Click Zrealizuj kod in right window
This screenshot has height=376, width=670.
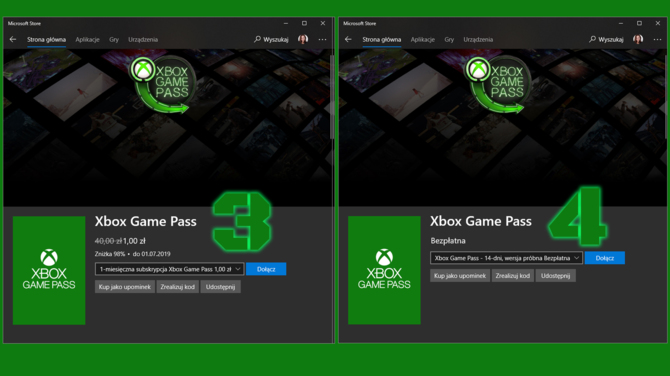point(513,276)
